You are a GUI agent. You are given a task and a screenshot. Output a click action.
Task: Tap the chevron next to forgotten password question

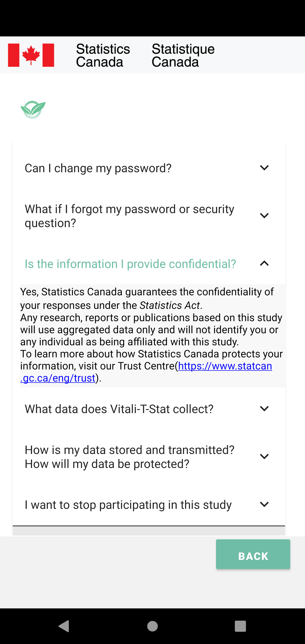265,215
